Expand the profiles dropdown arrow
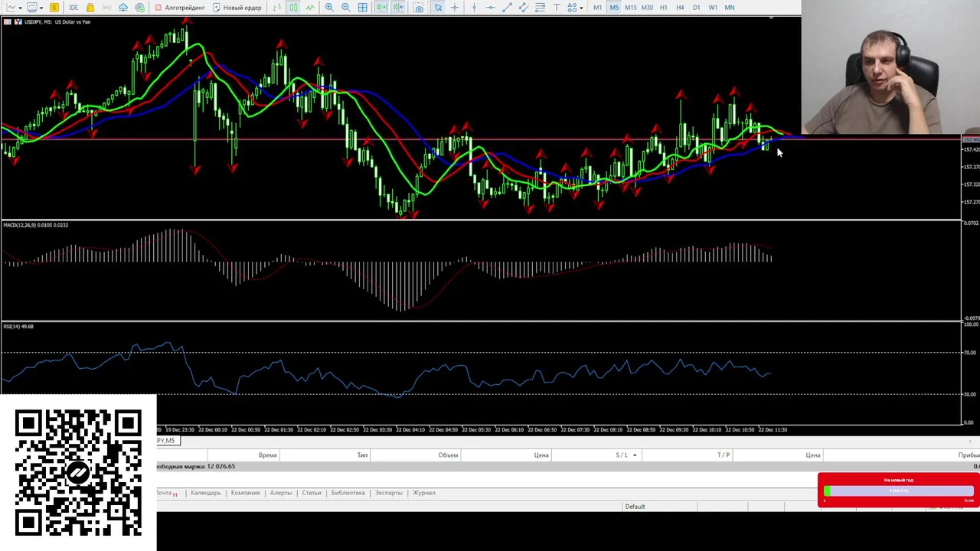The width and height of the screenshot is (980, 551). pos(41,8)
